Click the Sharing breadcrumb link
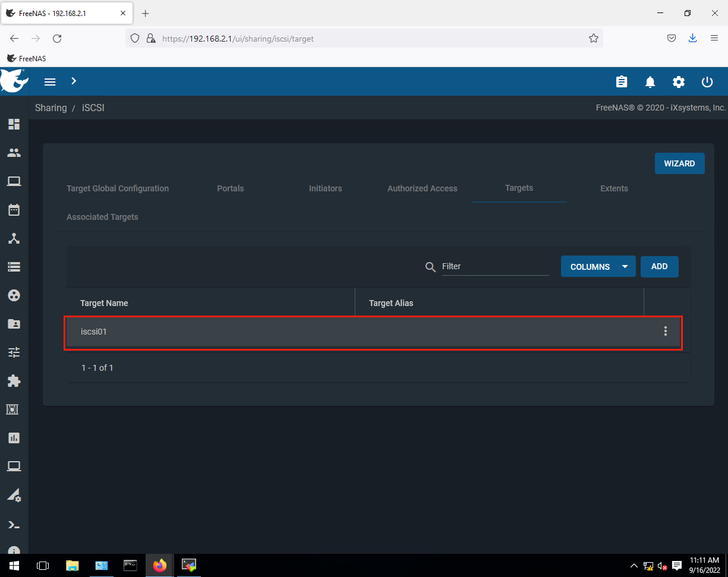Image resolution: width=728 pixels, height=577 pixels. 51,108
